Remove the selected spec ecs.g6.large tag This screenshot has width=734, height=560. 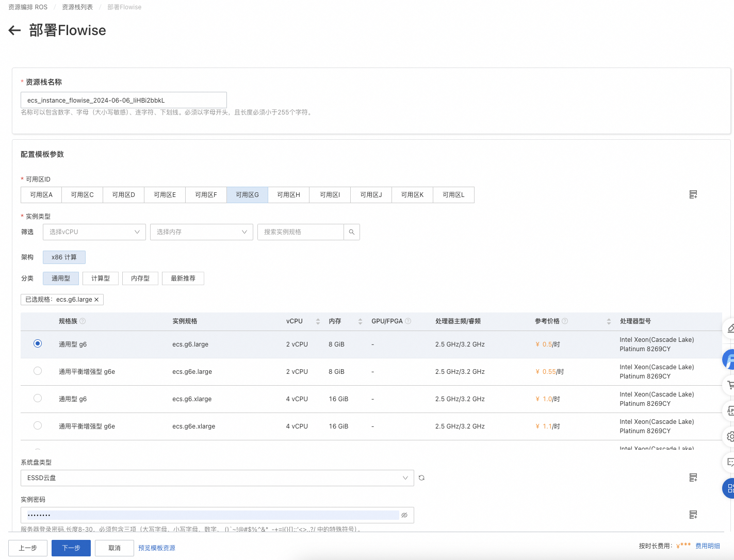click(96, 300)
